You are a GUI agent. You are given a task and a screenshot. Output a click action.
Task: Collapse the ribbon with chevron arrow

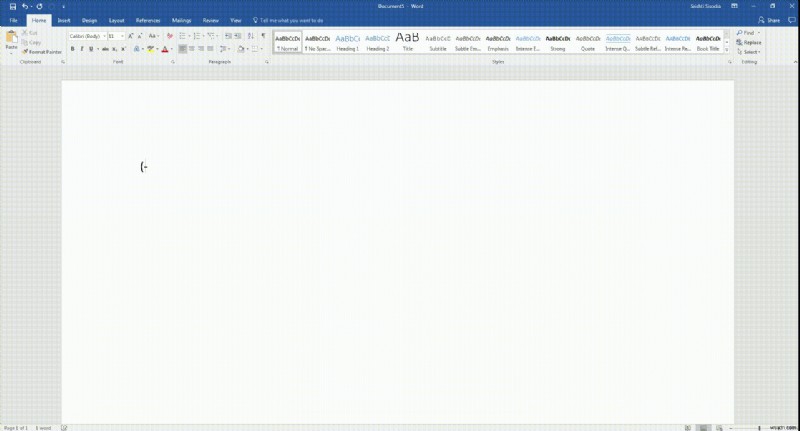795,62
